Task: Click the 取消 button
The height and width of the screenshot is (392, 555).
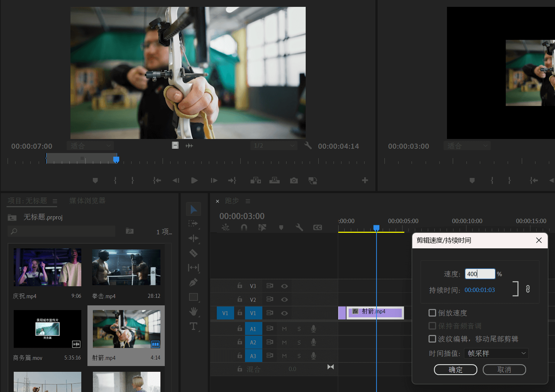Action: 504,370
